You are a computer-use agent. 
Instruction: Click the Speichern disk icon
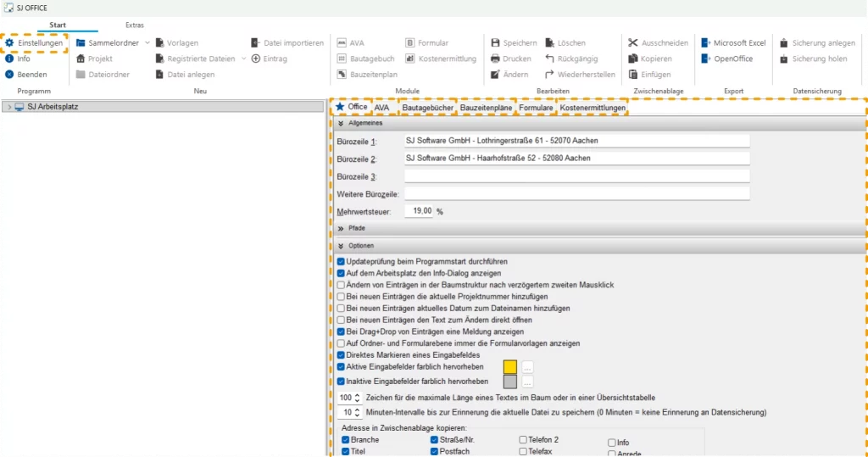point(495,42)
